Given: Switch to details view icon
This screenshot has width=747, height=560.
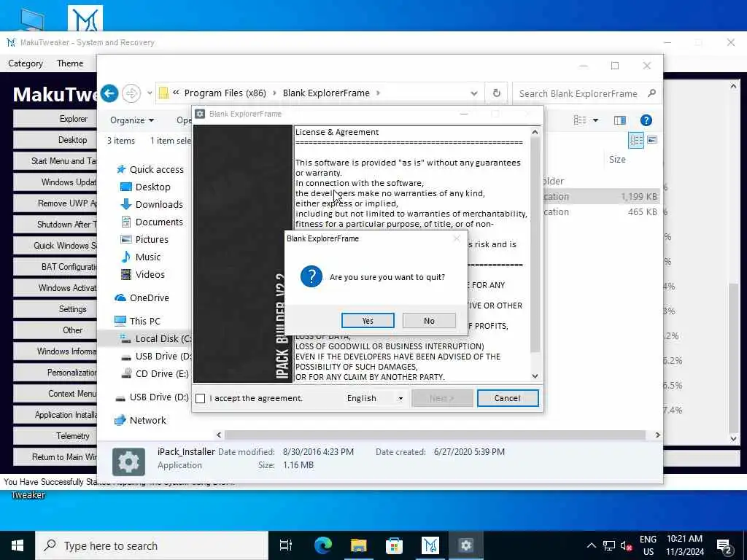Looking at the screenshot, I should point(636,140).
